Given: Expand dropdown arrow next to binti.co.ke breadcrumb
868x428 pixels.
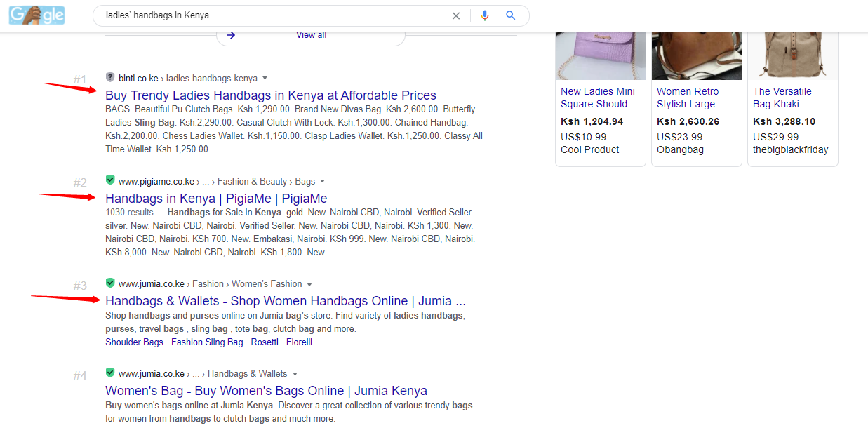Looking at the screenshot, I should tap(265, 79).
